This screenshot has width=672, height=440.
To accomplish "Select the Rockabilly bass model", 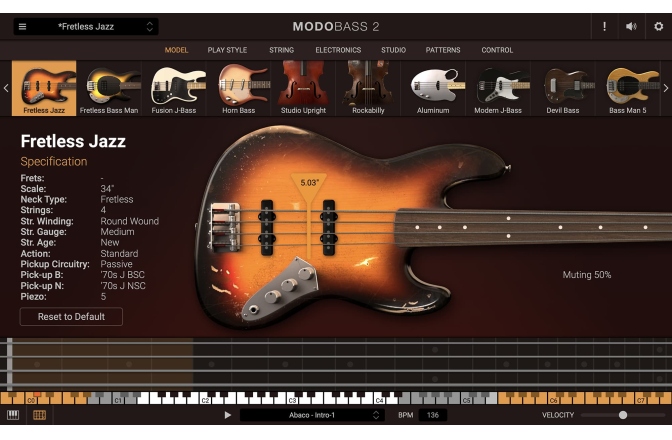I will (x=368, y=88).
